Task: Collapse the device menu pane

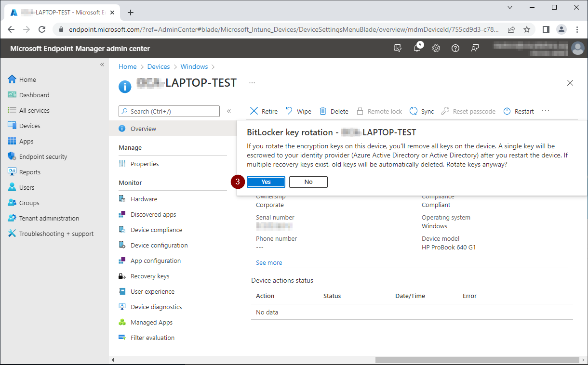Action: click(x=229, y=111)
